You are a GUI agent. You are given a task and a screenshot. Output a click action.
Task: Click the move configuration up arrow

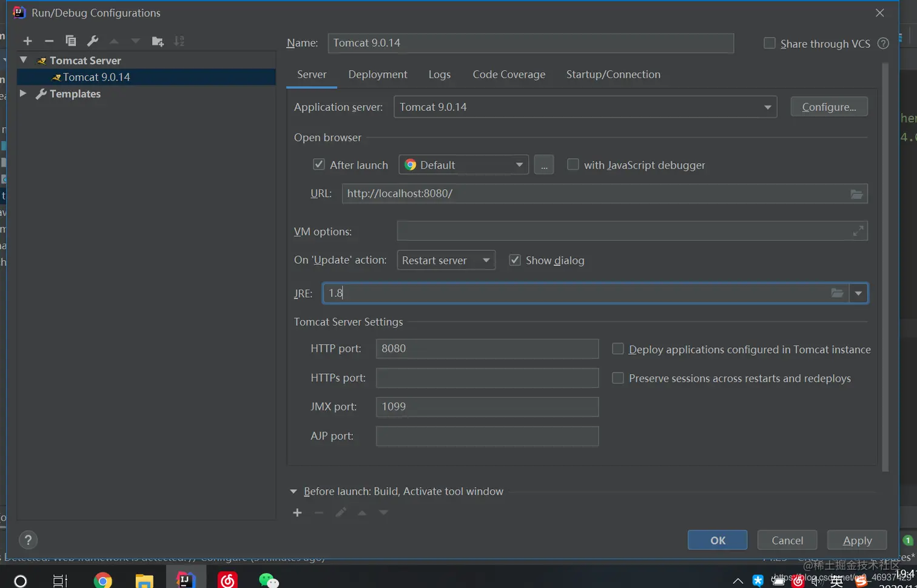[x=114, y=41]
